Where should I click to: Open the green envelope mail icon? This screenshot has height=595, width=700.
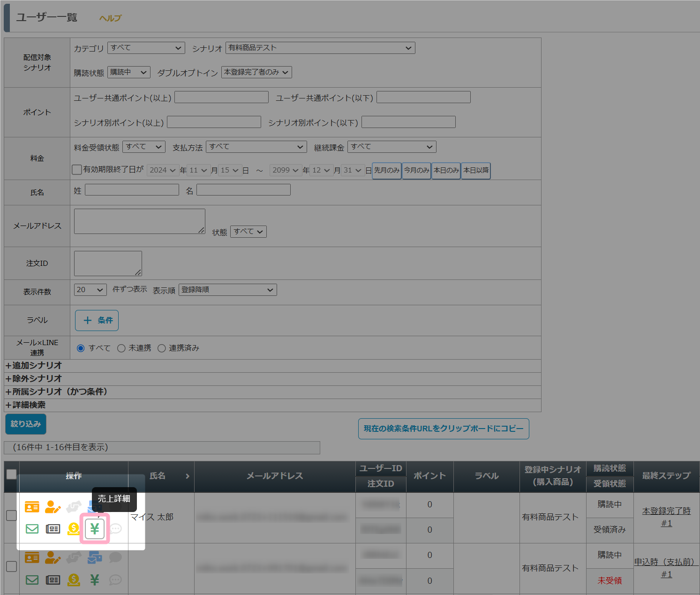pos(31,528)
